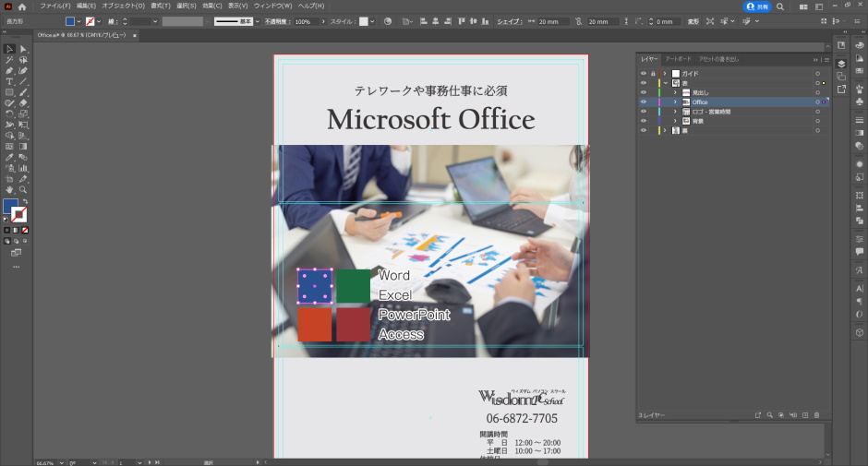The height and width of the screenshot is (466, 868).
Task: Collapse the 表 layer group
Action: pos(665,83)
